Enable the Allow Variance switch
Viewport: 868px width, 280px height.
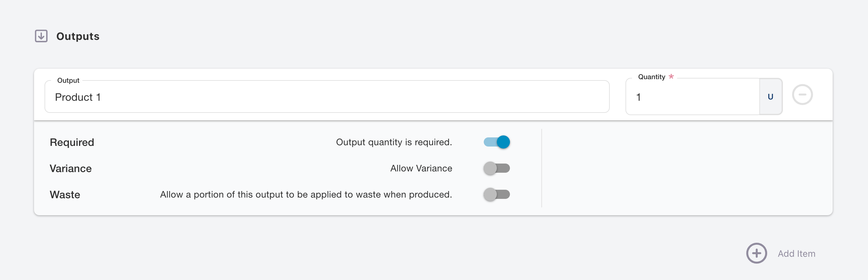496,168
